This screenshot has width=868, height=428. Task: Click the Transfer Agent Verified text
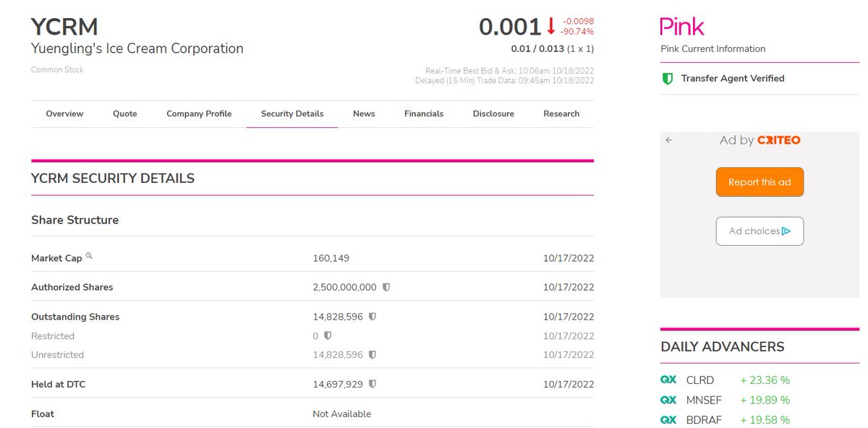click(733, 78)
